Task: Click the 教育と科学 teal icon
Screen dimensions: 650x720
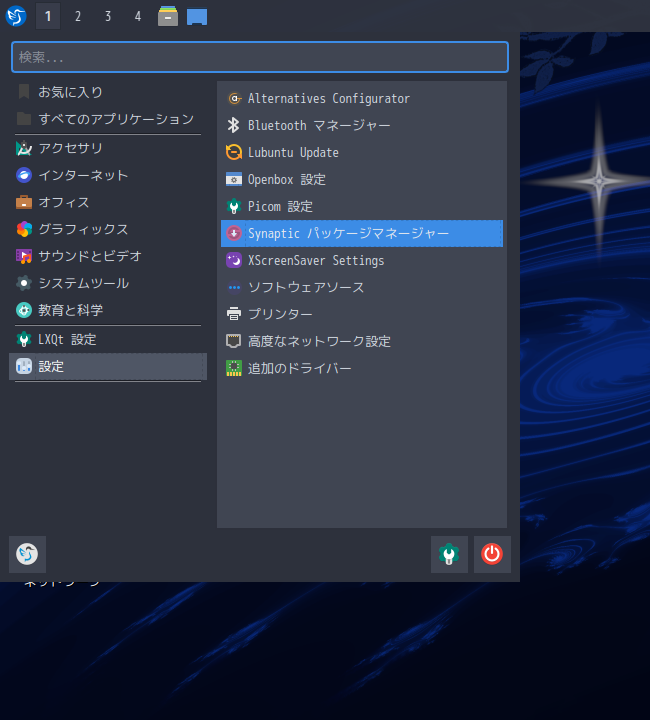Action: pos(24,310)
